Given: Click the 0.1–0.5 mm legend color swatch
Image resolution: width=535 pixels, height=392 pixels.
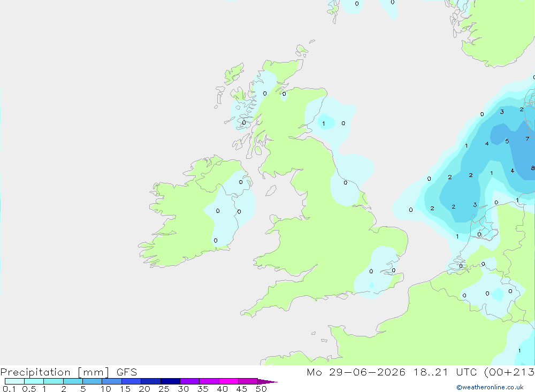Looking at the screenshot, I should [14, 381].
